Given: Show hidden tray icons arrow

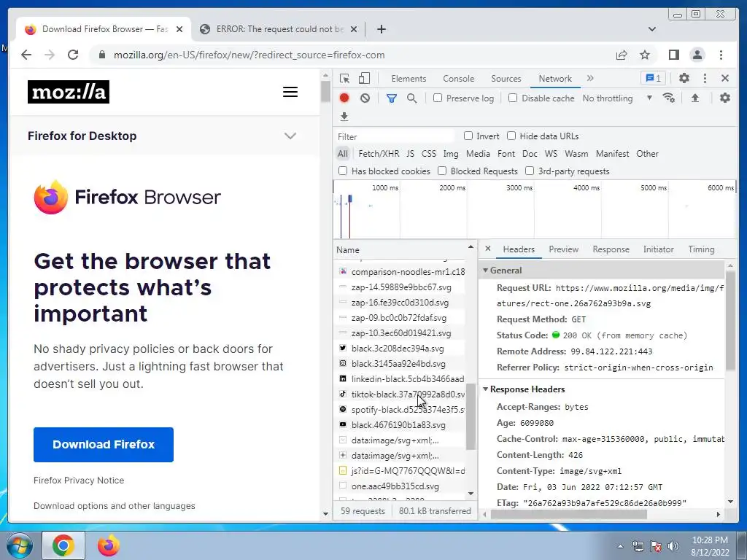Looking at the screenshot, I should 620,547.
